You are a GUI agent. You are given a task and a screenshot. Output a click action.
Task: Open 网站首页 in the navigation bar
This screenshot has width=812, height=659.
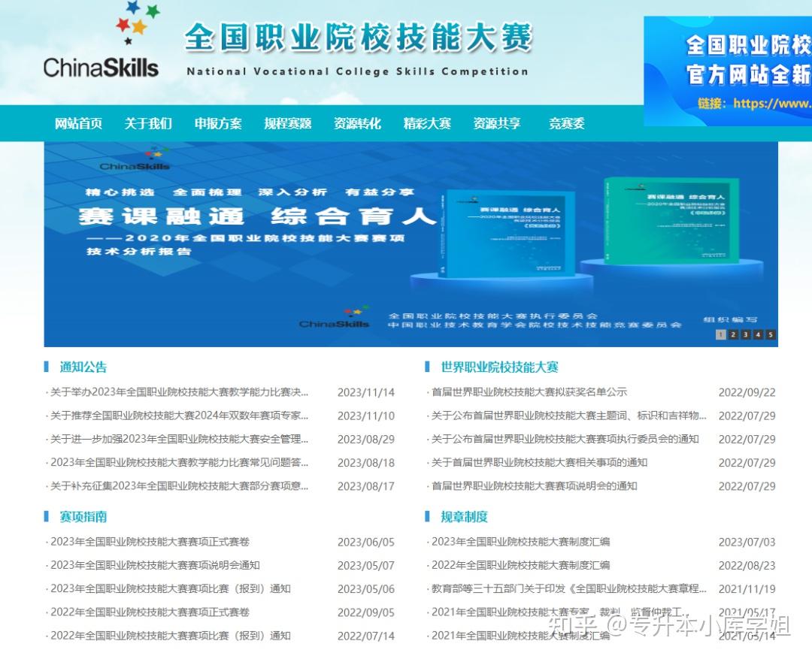click(79, 123)
